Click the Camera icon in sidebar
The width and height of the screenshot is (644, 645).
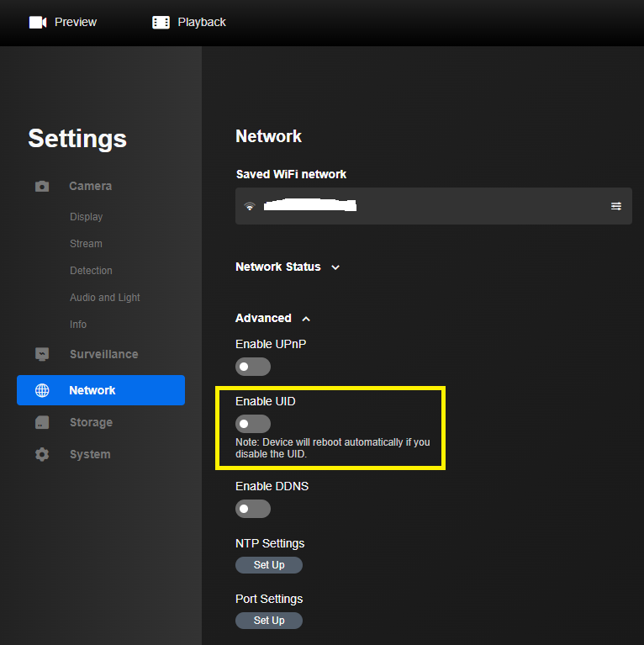point(42,186)
